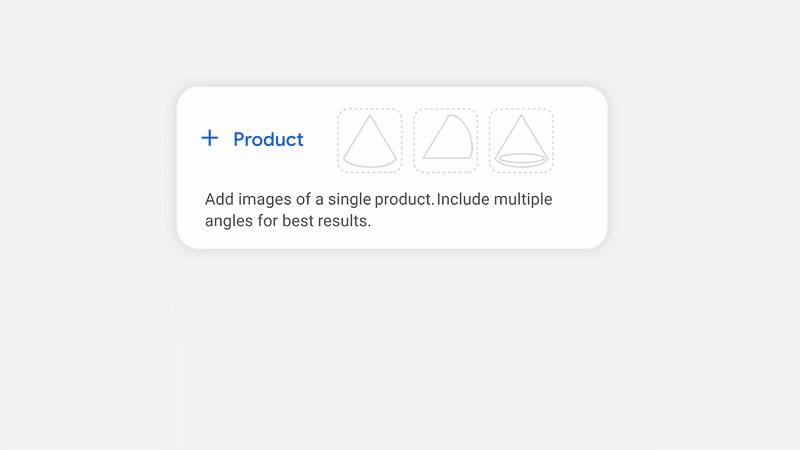Click the blue Product label

click(268, 139)
